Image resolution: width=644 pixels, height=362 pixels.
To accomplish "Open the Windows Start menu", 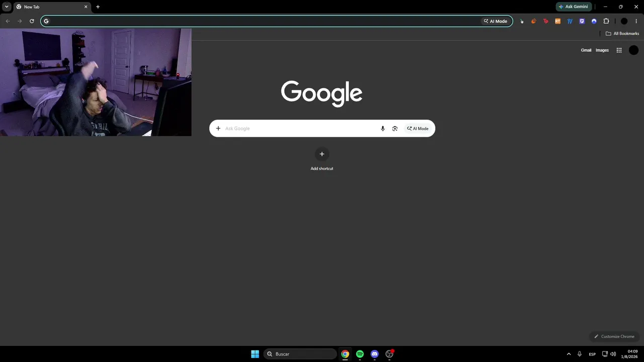I will (255, 354).
